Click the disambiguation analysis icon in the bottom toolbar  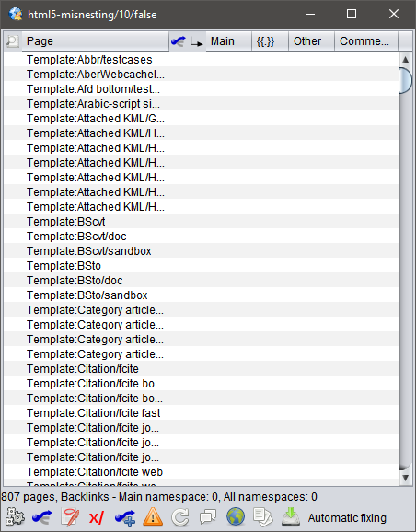(x=41, y=517)
